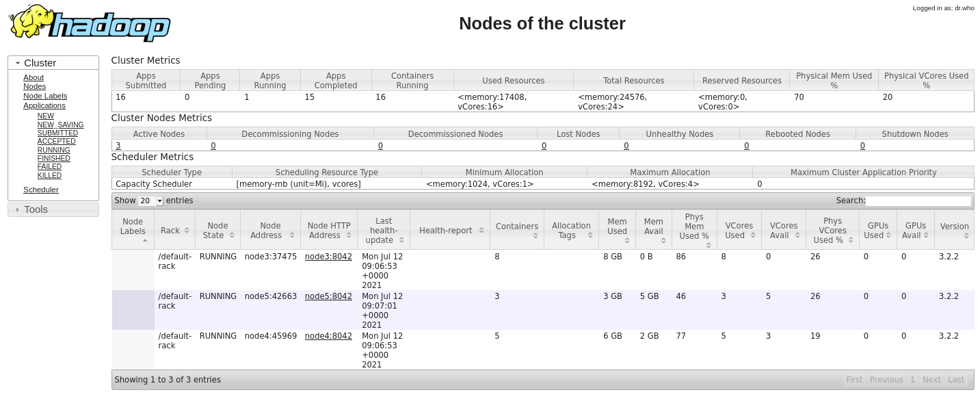Image resolution: width=980 pixels, height=401 pixels.
Task: Sort table by Node HTTP Address column
Action: click(329, 229)
